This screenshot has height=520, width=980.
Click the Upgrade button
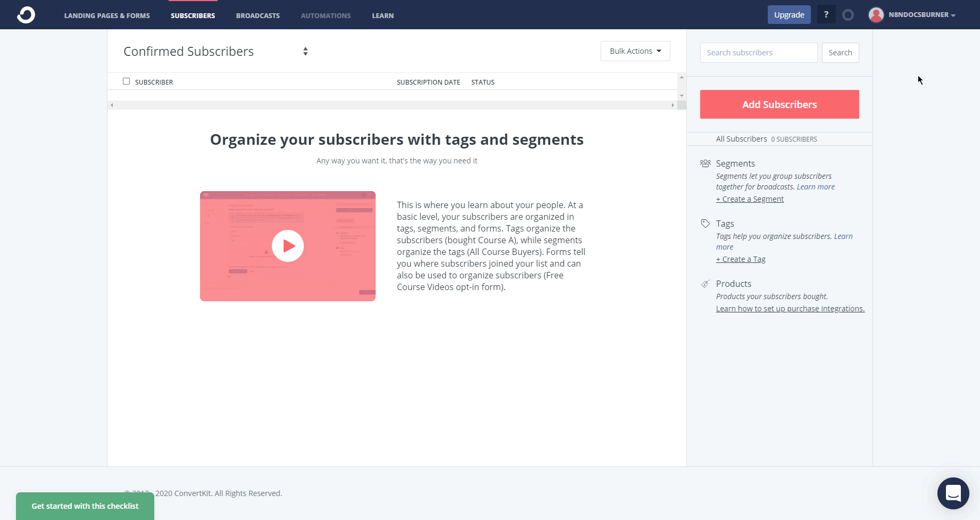pyautogui.click(x=789, y=14)
